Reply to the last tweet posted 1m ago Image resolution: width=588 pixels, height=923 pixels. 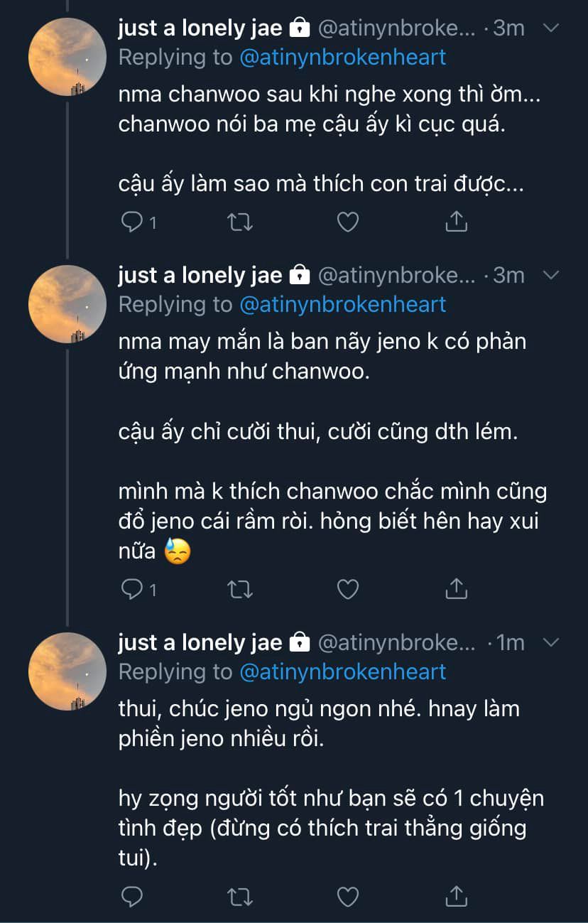point(132,897)
